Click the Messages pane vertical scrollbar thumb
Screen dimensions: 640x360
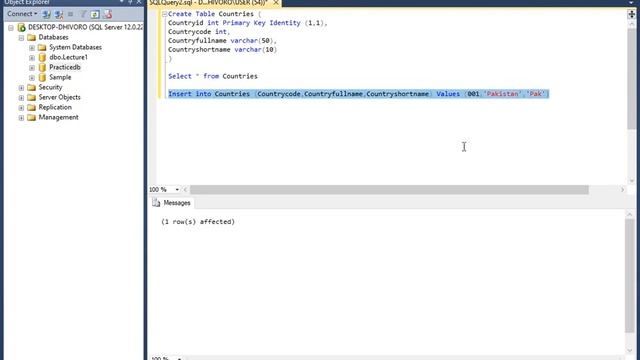click(x=629, y=276)
